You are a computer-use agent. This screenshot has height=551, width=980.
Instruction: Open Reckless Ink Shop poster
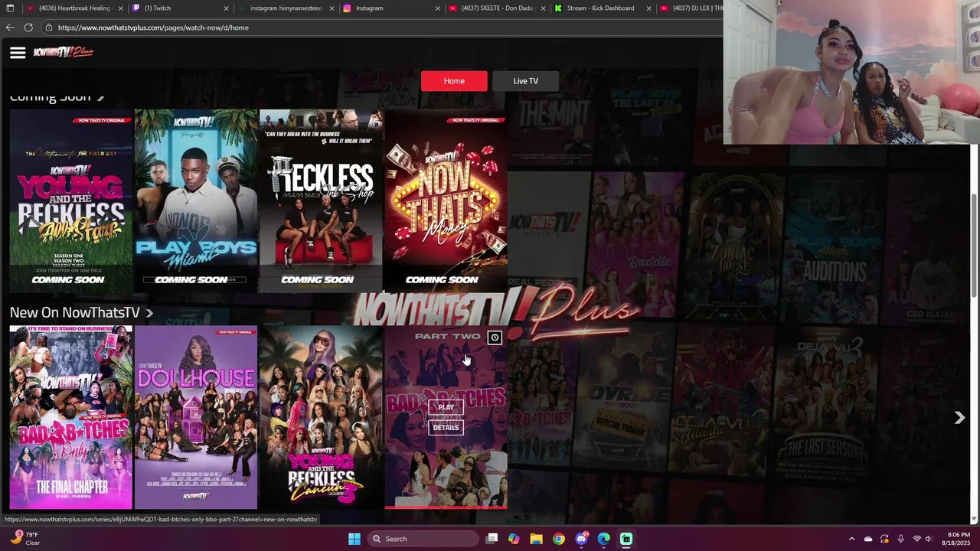pos(321,201)
